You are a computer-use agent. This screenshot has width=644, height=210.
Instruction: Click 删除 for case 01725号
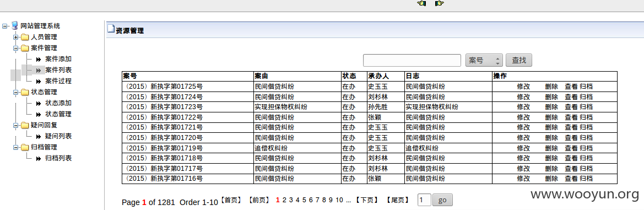click(x=551, y=87)
